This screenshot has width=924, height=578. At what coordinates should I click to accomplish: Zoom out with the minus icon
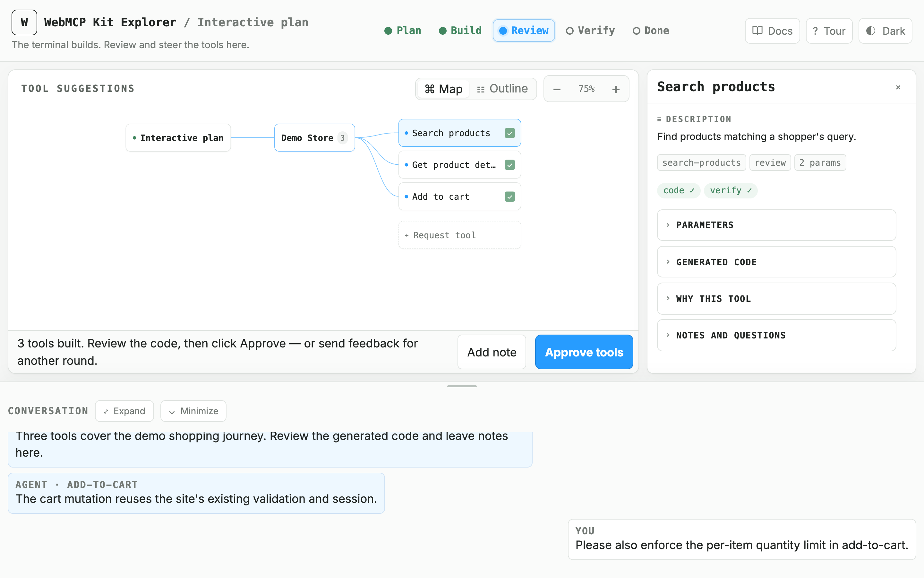point(557,89)
